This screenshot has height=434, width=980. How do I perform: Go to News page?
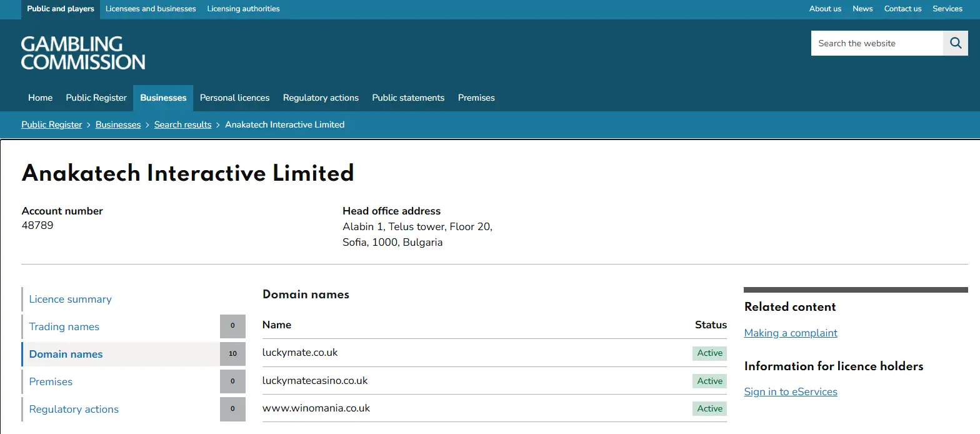click(862, 9)
